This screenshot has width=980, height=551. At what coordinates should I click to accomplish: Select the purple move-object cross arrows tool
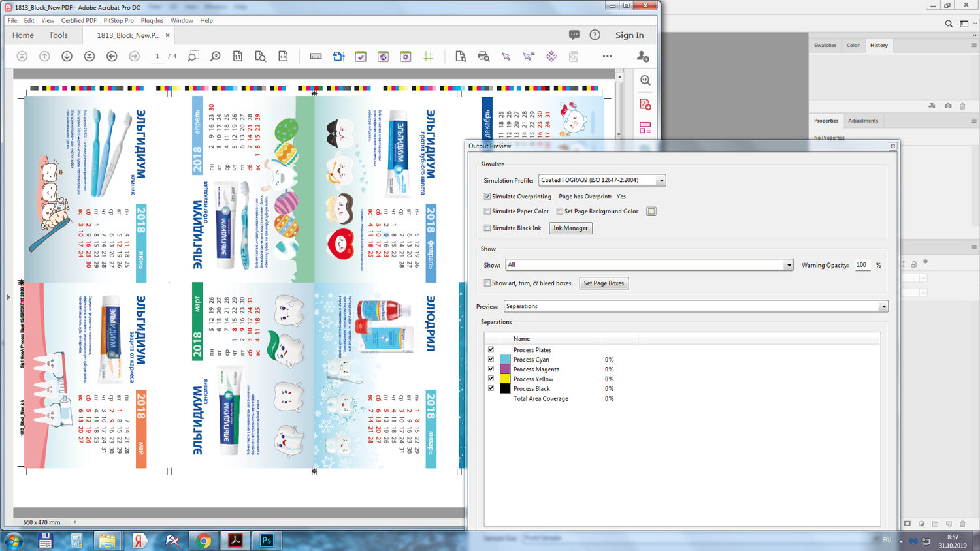pyautogui.click(x=551, y=56)
